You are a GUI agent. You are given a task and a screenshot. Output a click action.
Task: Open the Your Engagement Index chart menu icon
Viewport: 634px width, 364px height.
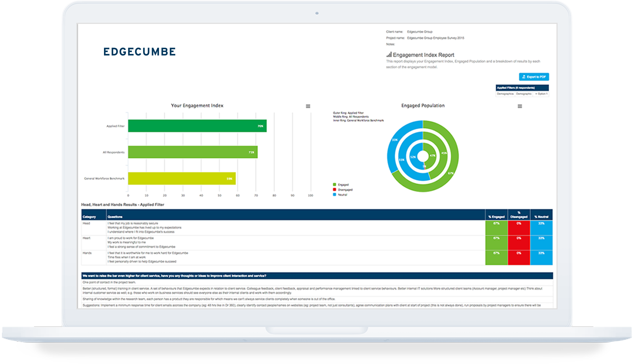308,106
